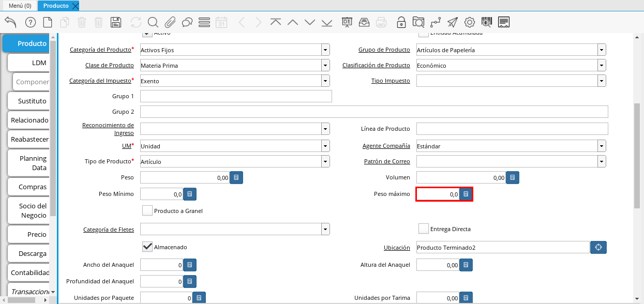Image resolution: width=644 pixels, height=304 pixels.
Task: Open the location picker beside Ubicación
Action: pos(598,248)
